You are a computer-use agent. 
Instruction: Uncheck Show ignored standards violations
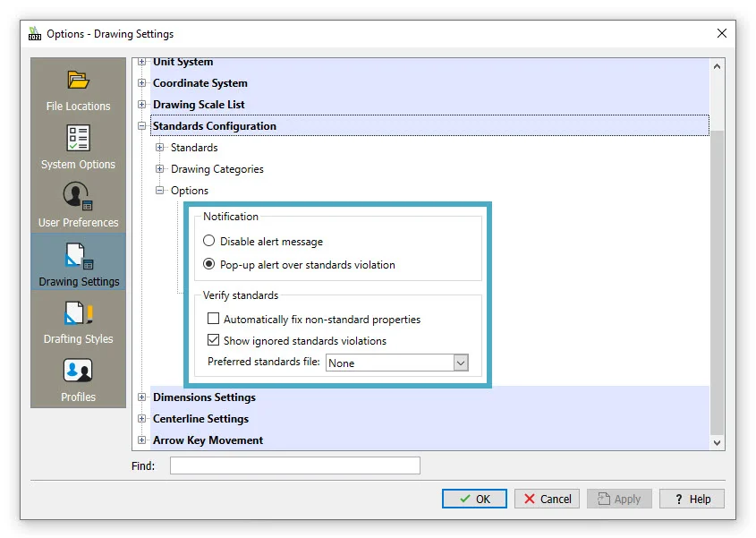pos(213,340)
